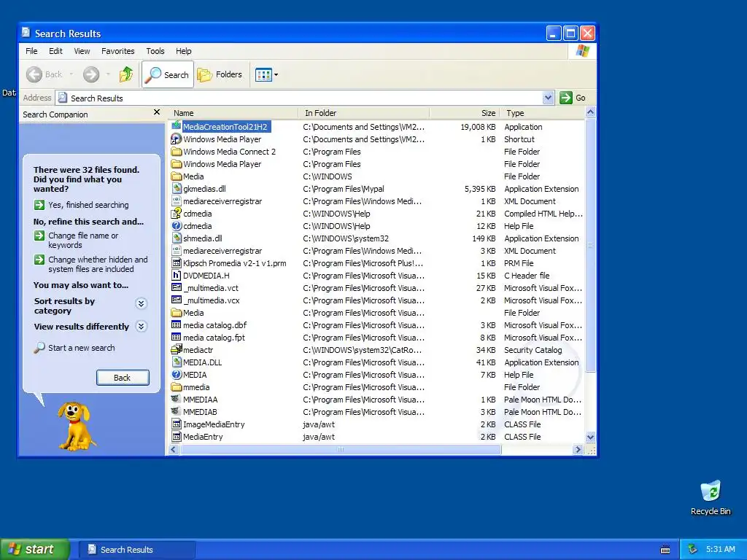Sort results by Type column header
Viewport: 747px width, 560px height.
coord(542,113)
